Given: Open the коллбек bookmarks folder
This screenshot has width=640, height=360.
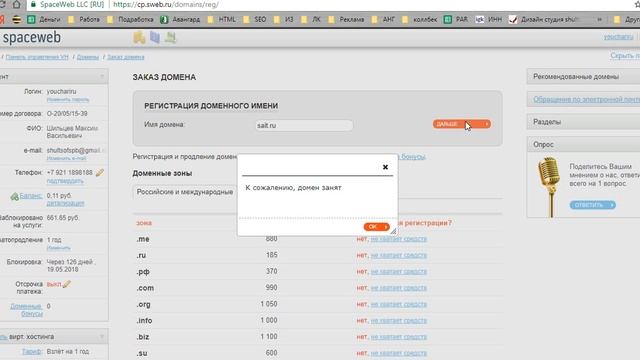Looking at the screenshot, I should click(420, 19).
